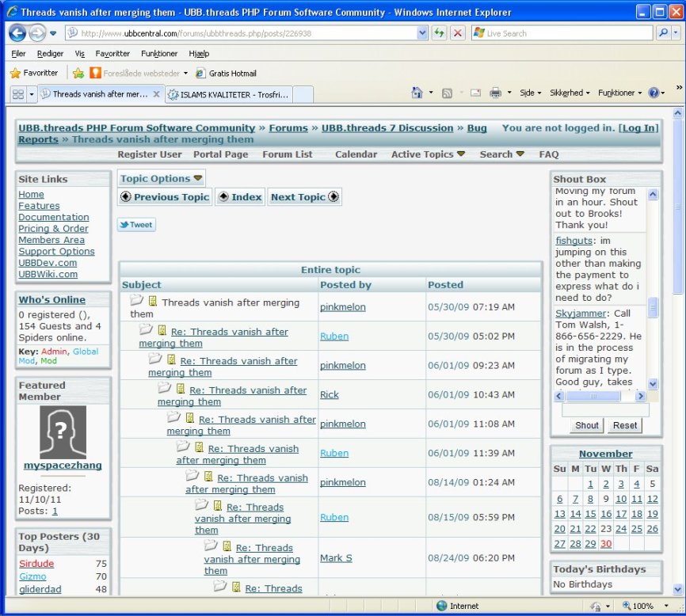
Task: Click page vertical scrollbar down arrow
Action: [677, 589]
